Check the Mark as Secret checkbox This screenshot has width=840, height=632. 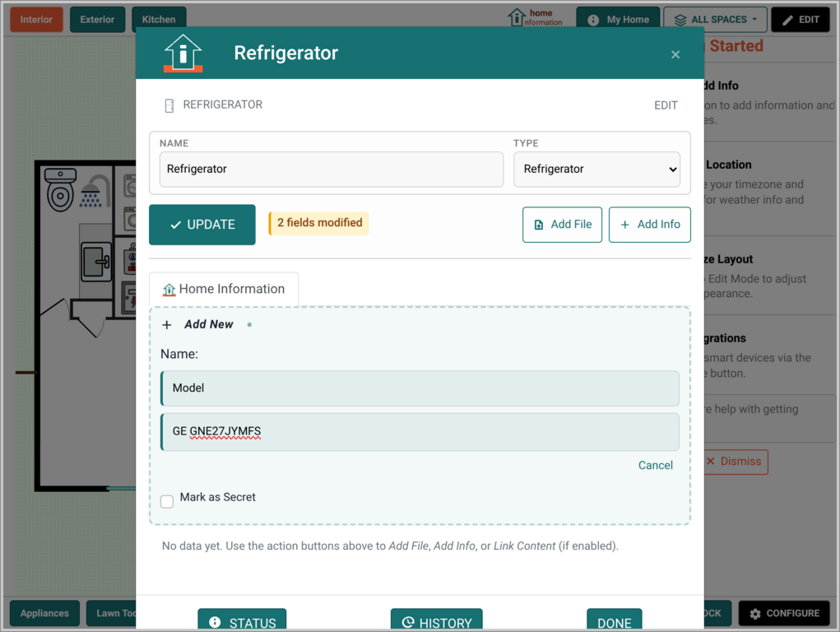pos(167,501)
